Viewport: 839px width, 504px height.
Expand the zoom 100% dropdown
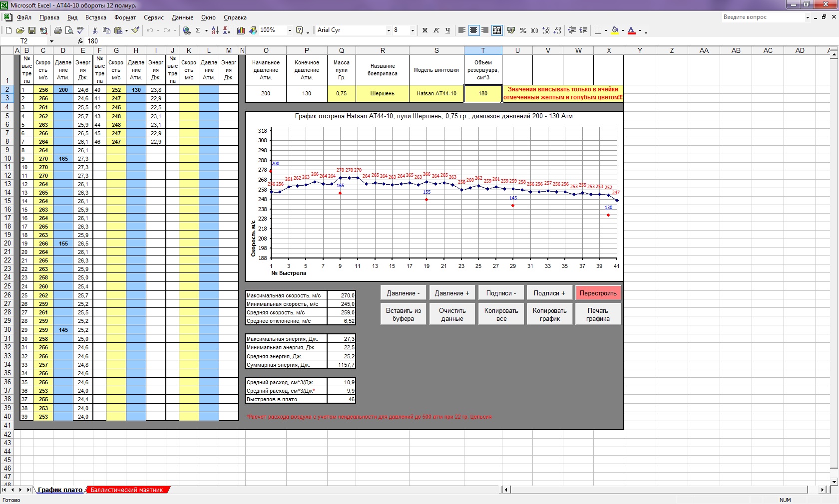coord(289,30)
